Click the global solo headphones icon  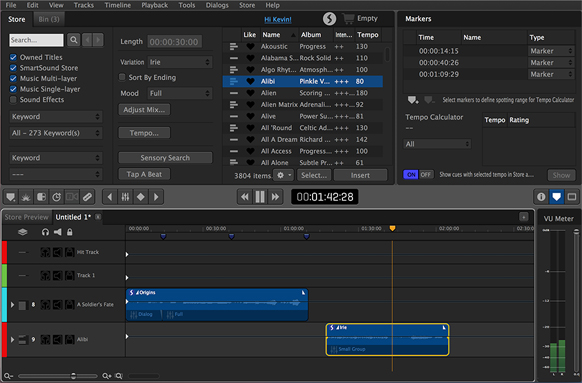pos(45,232)
